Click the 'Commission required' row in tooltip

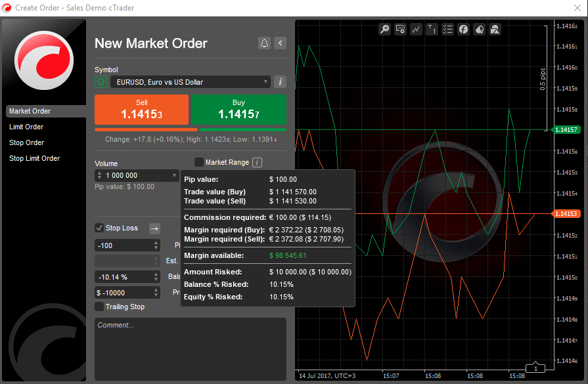click(x=258, y=217)
